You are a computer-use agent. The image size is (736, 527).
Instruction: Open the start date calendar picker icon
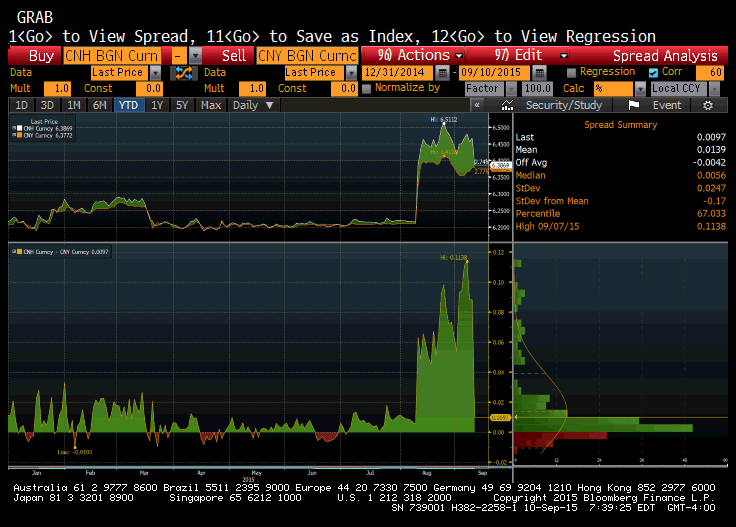click(442, 73)
